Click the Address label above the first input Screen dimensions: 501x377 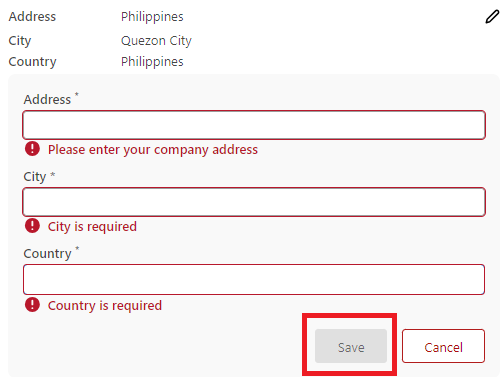click(x=47, y=99)
